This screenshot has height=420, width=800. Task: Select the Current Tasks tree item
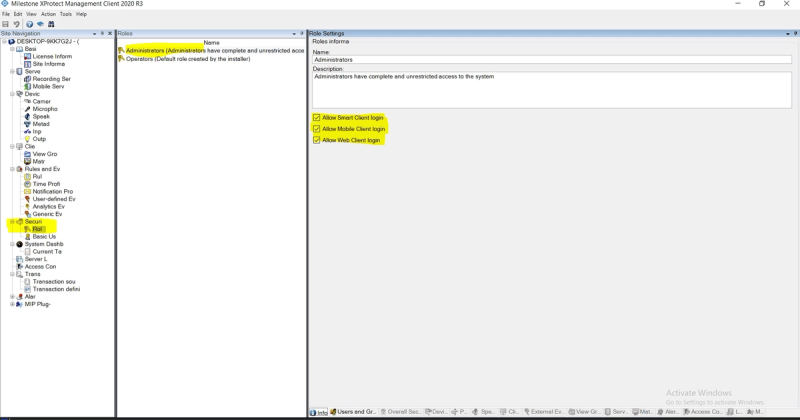[47, 252]
